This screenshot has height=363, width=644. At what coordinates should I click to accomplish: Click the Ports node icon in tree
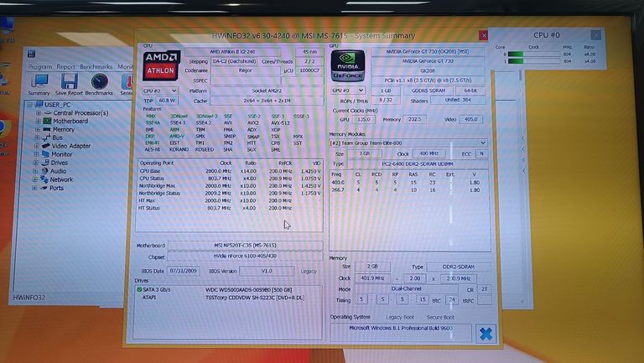point(44,188)
